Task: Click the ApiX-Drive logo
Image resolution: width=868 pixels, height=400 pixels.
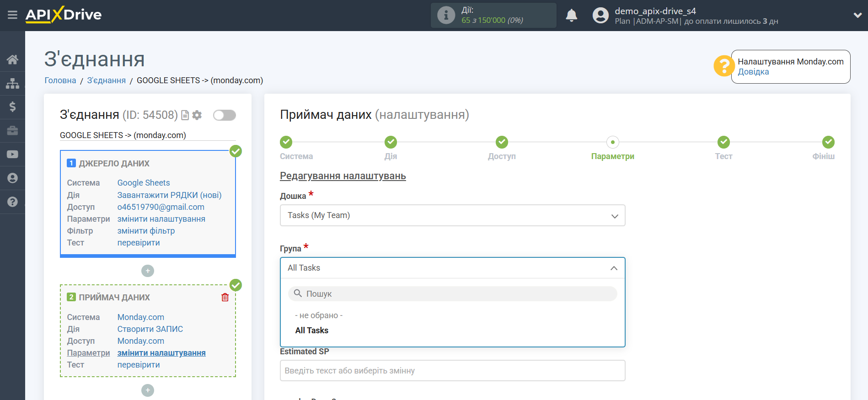Action: tap(64, 15)
